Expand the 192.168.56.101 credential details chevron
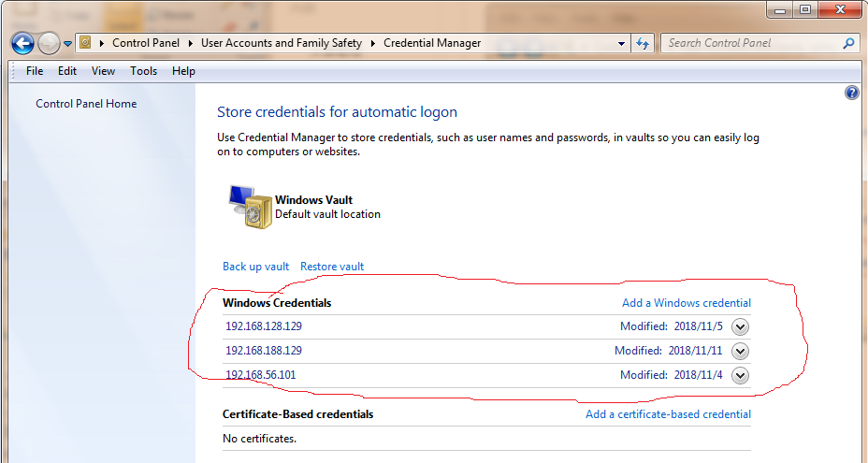Screen dimensions: 868x463 (740, 375)
